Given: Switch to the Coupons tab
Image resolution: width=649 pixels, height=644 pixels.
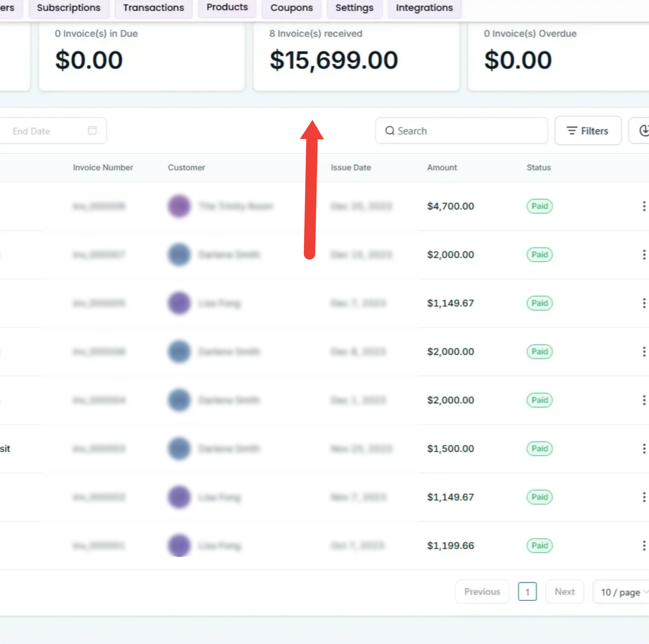Looking at the screenshot, I should [x=291, y=7].
